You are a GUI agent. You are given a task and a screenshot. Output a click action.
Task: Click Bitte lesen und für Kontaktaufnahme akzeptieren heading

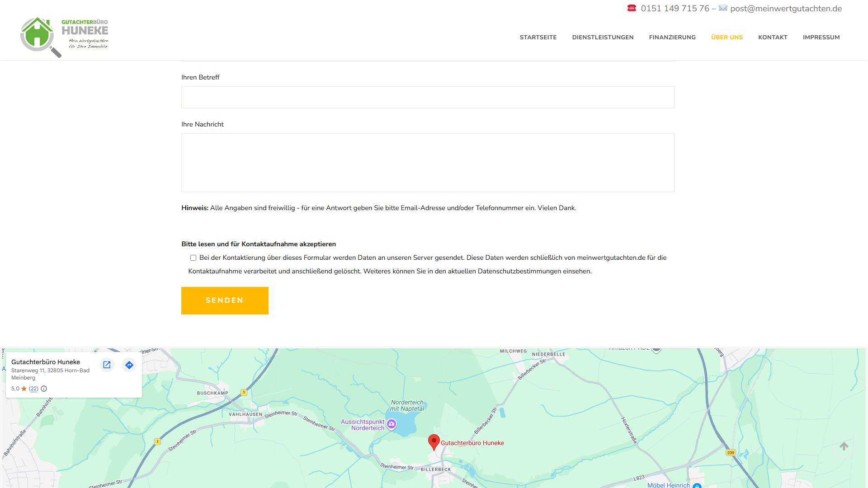tap(259, 244)
